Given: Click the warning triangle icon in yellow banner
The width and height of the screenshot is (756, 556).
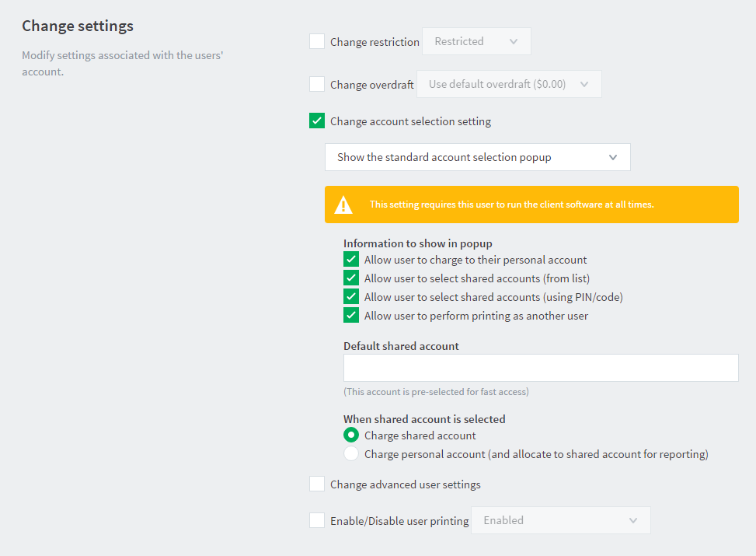Looking at the screenshot, I should [343, 205].
